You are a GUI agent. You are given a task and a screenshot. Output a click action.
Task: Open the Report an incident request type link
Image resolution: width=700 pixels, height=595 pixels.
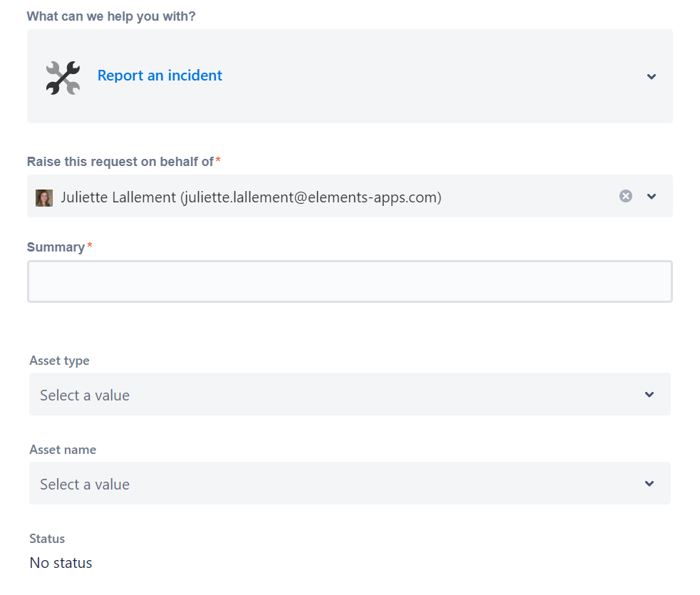(x=159, y=76)
